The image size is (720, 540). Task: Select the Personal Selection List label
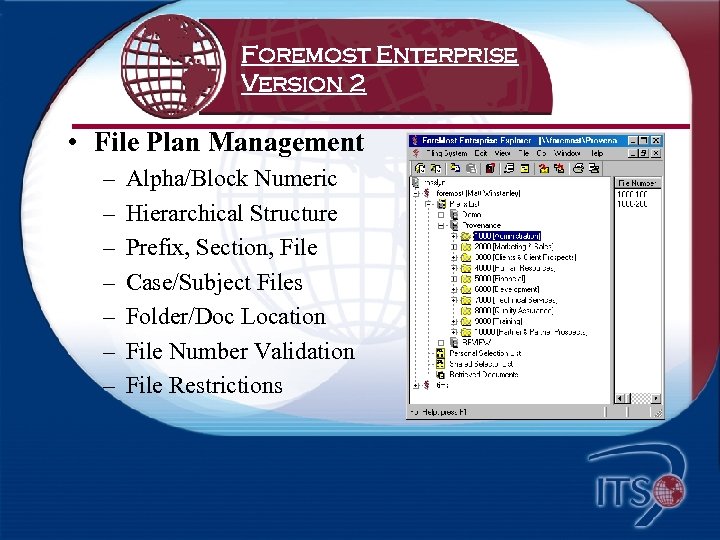[485, 353]
